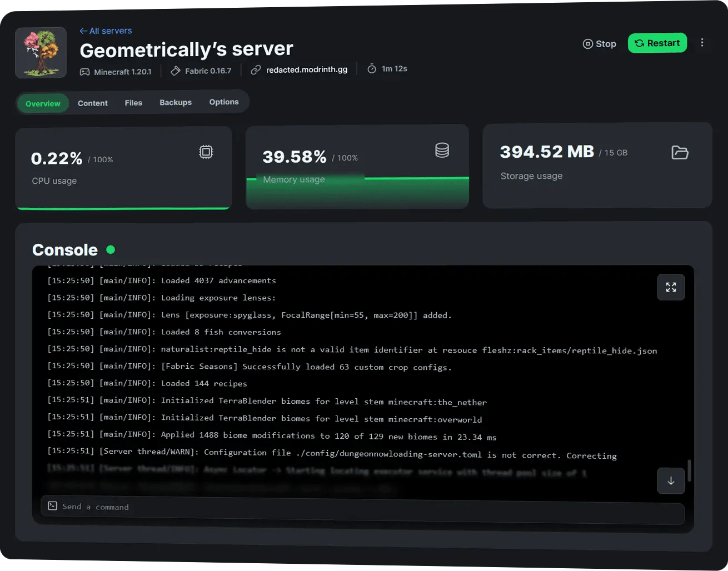
Task: Click the dungeonnowloading-server.toml warning line
Action: [x=332, y=453]
